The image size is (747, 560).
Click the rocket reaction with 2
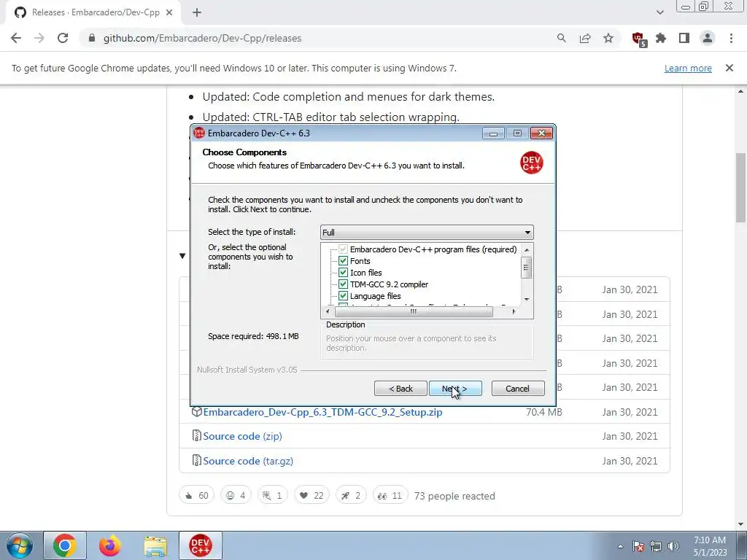351,496
